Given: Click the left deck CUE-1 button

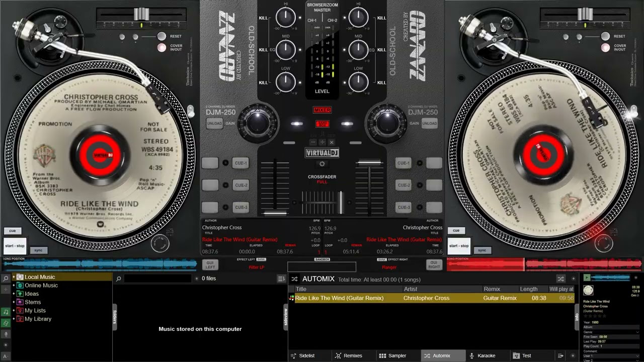Looking at the screenshot, I should point(241,163).
